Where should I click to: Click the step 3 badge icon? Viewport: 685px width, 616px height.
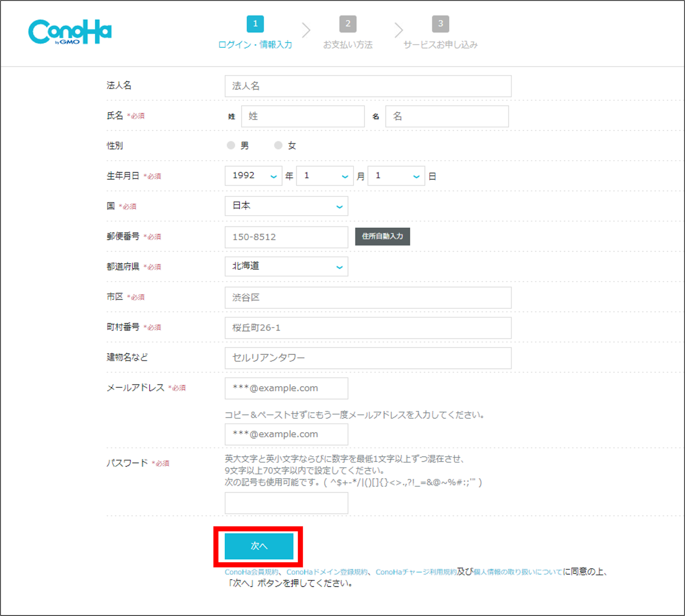441,24
